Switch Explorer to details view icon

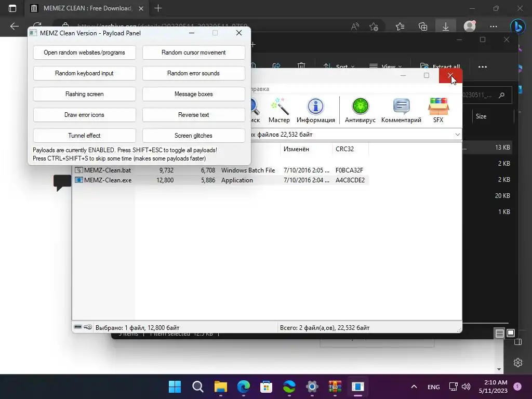coord(499,334)
